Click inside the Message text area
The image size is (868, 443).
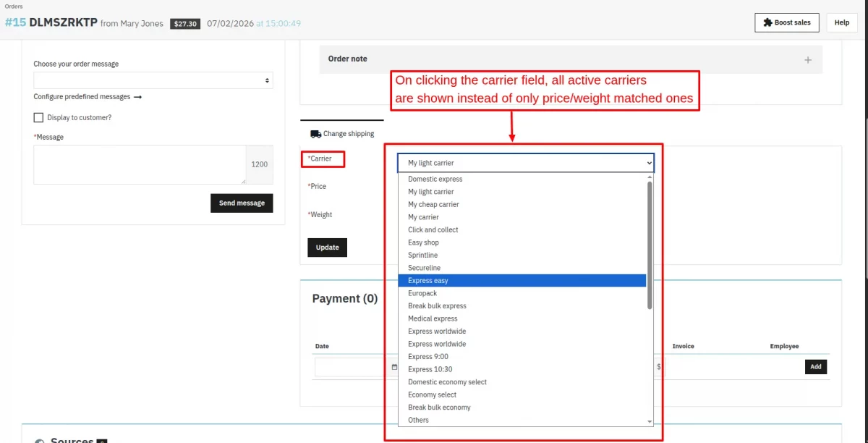[x=140, y=164]
